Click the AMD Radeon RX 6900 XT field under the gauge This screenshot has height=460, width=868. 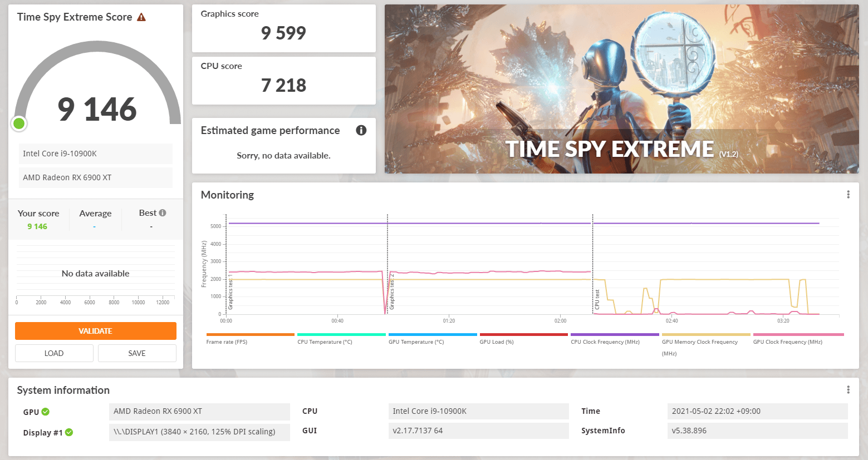tap(96, 177)
